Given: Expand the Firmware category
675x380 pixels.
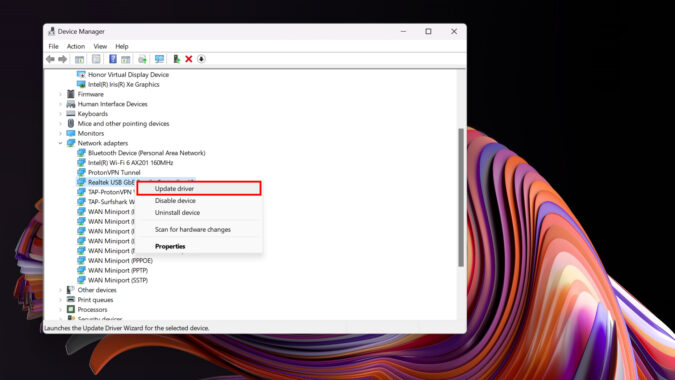Looking at the screenshot, I should [60, 94].
